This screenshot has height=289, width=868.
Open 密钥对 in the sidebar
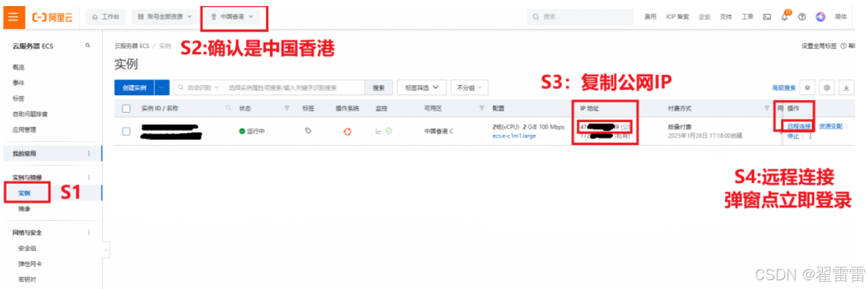27,279
